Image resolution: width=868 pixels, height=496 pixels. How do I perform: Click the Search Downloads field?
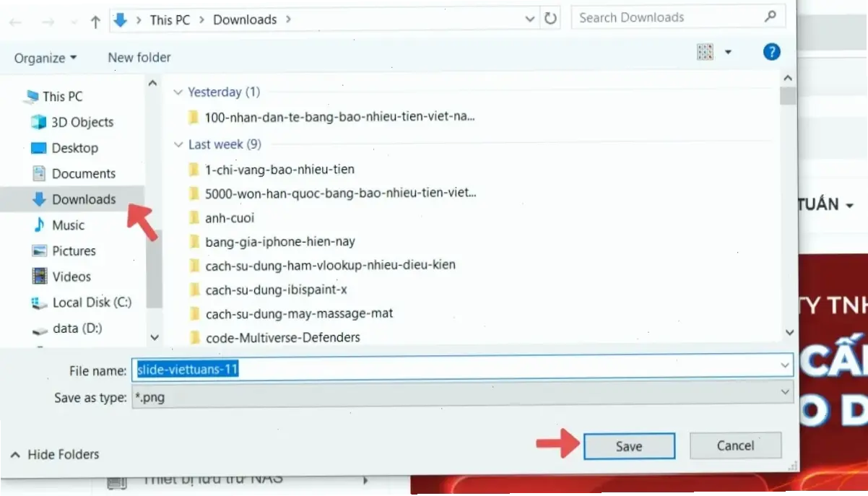pyautogui.click(x=668, y=17)
